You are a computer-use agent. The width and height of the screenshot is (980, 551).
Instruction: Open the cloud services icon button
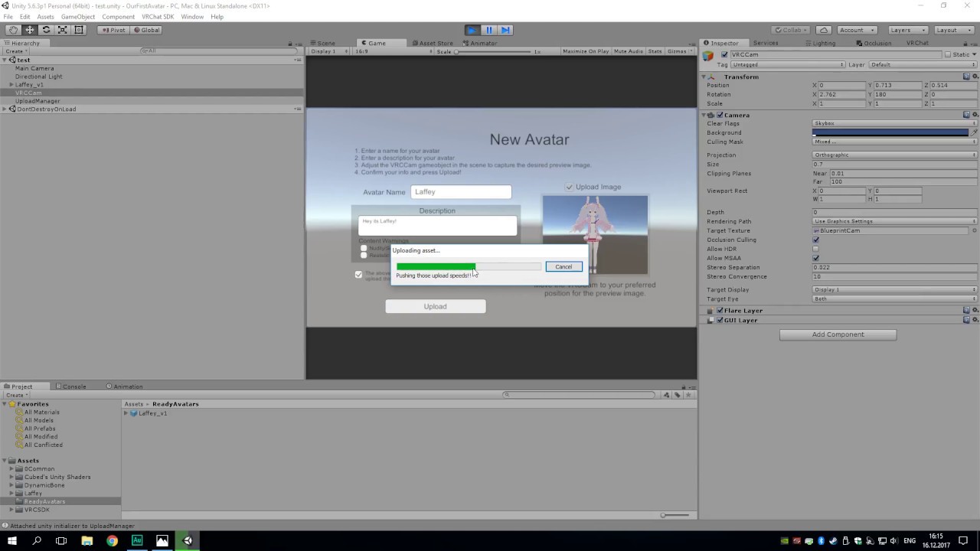point(823,30)
